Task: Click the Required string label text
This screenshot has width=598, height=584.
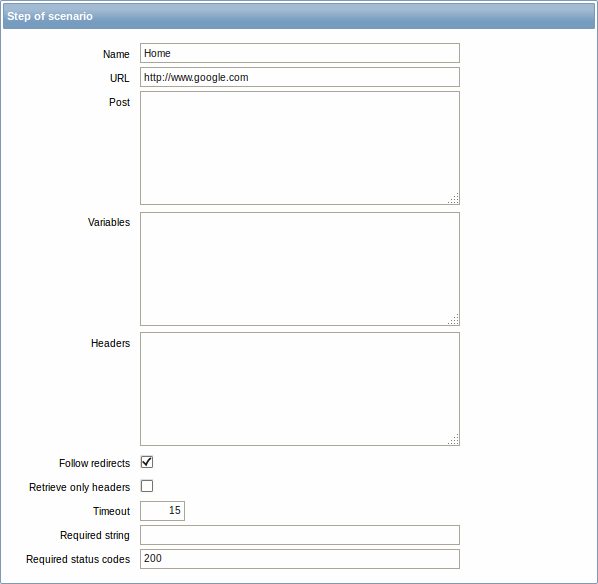Action: [95, 535]
